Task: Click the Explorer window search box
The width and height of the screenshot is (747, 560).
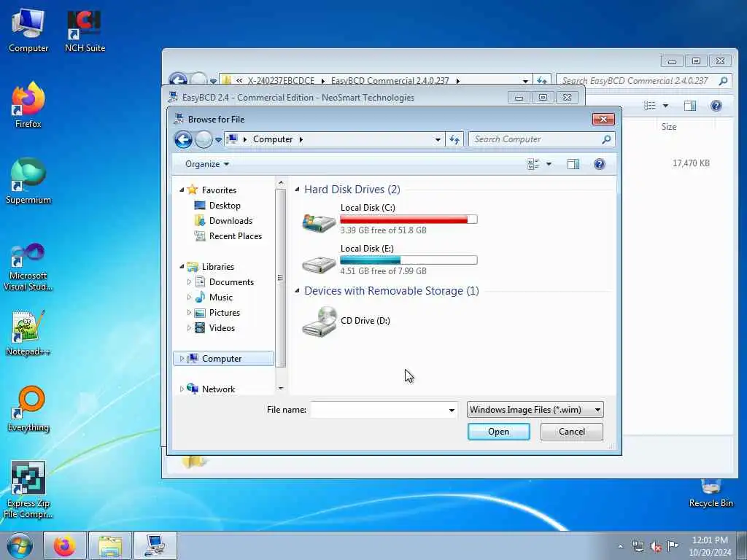Action: pos(643,81)
